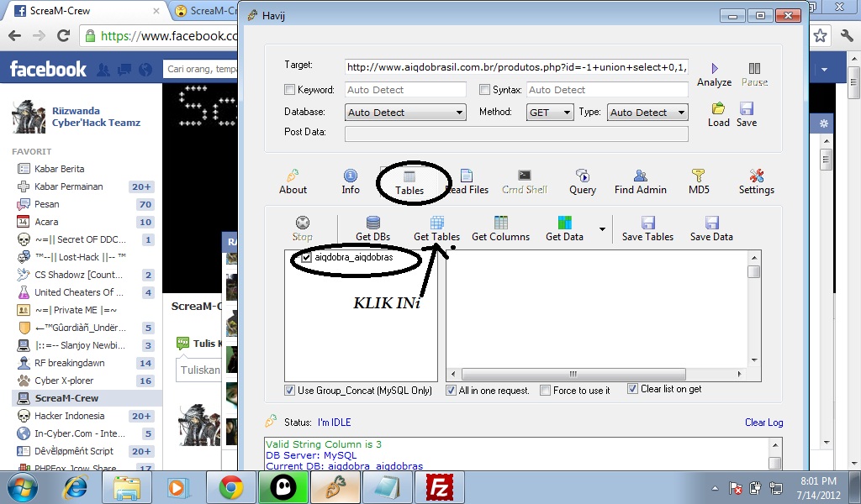
Task: Uncheck the aiqdobra_aiqdobras database
Action: coord(306,257)
